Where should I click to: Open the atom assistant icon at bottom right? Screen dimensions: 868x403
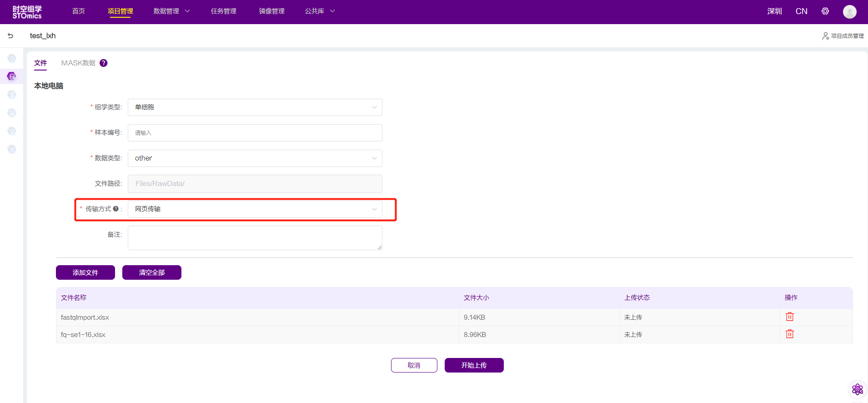[857, 389]
